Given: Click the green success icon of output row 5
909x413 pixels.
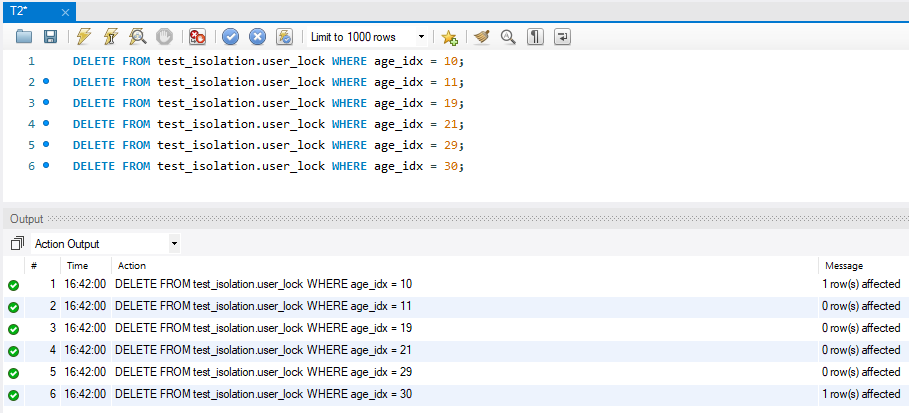Looking at the screenshot, I should 13,374.
